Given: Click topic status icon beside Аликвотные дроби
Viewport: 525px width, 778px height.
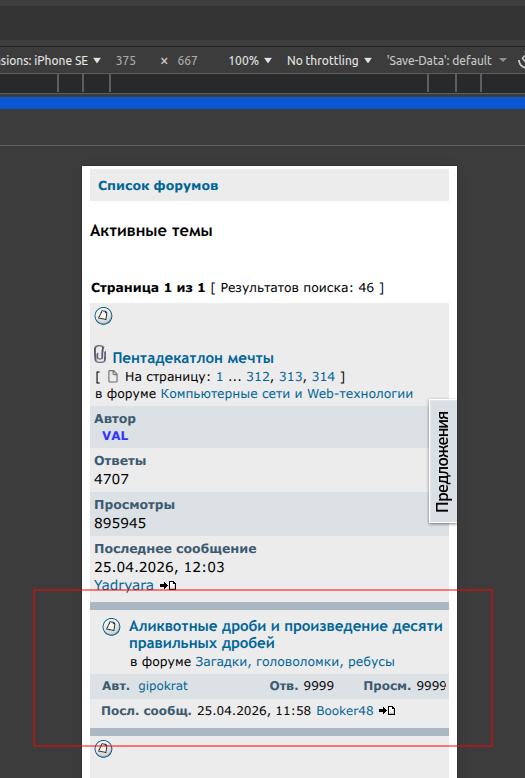Looking at the screenshot, I should pos(111,627).
